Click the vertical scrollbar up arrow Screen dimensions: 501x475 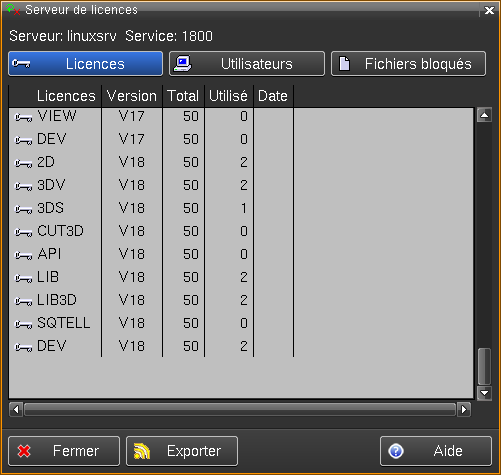[x=484, y=115]
